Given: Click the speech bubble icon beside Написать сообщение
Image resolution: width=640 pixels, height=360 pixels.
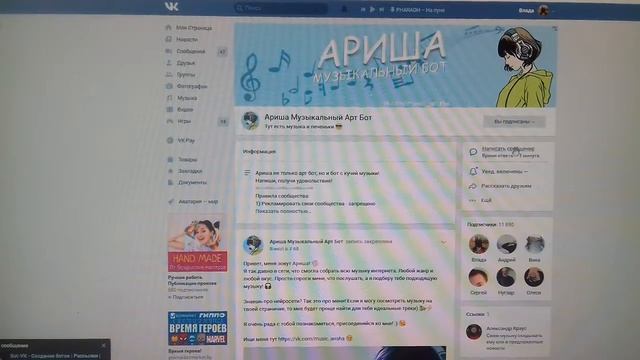Looking at the screenshot, I should 473,152.
